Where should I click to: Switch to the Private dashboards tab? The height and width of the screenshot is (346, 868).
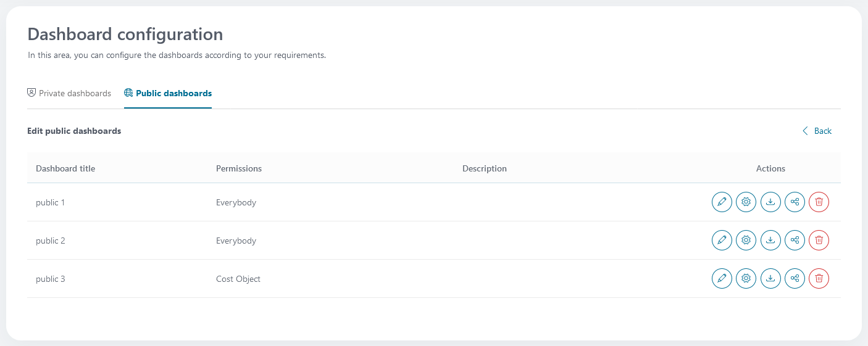69,93
